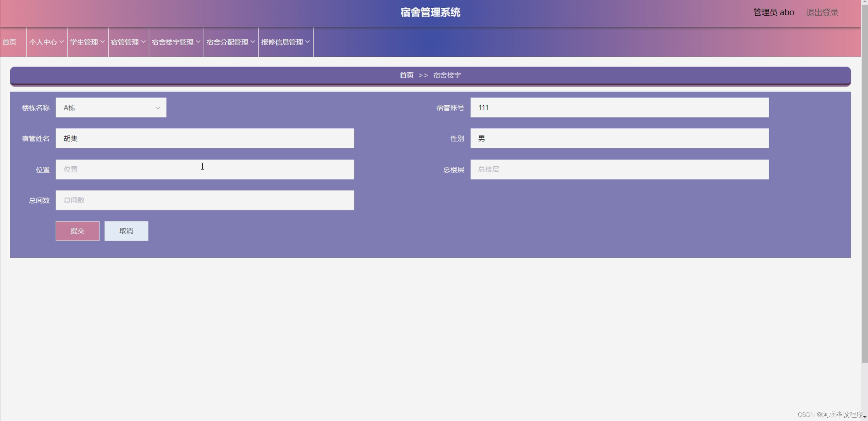Screen dimensions: 868x421
Task: Focus the 位置 input field
Action: point(205,169)
